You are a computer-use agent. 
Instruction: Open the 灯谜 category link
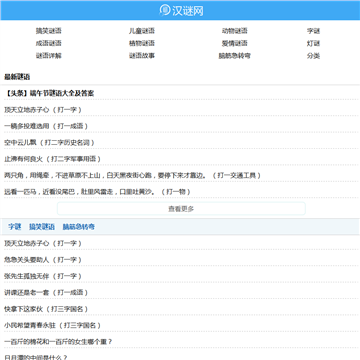point(313,43)
